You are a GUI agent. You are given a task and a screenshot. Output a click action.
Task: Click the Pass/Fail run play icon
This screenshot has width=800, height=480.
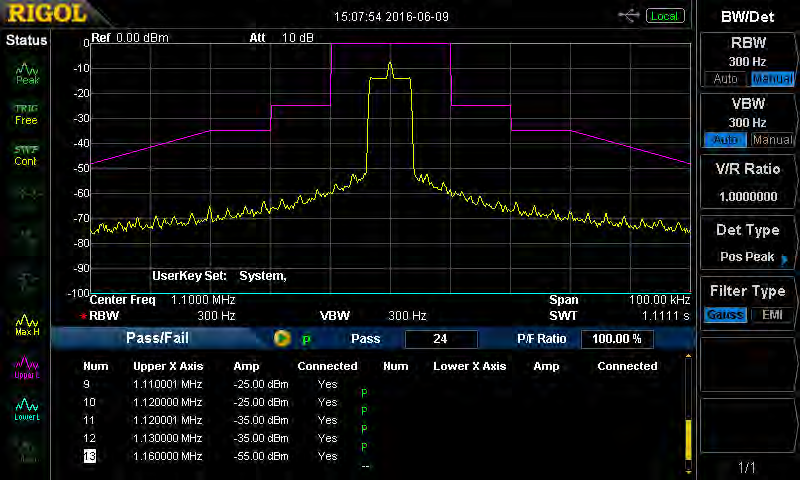coord(282,338)
